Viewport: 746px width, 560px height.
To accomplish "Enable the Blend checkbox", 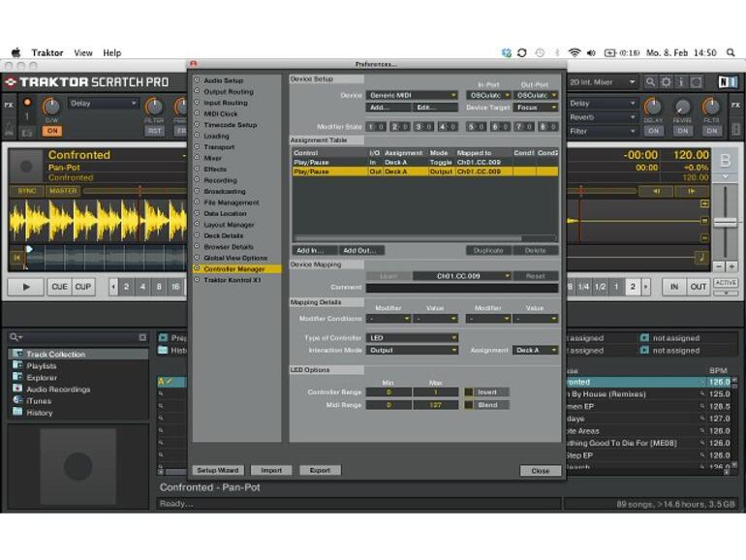I will pos(470,405).
